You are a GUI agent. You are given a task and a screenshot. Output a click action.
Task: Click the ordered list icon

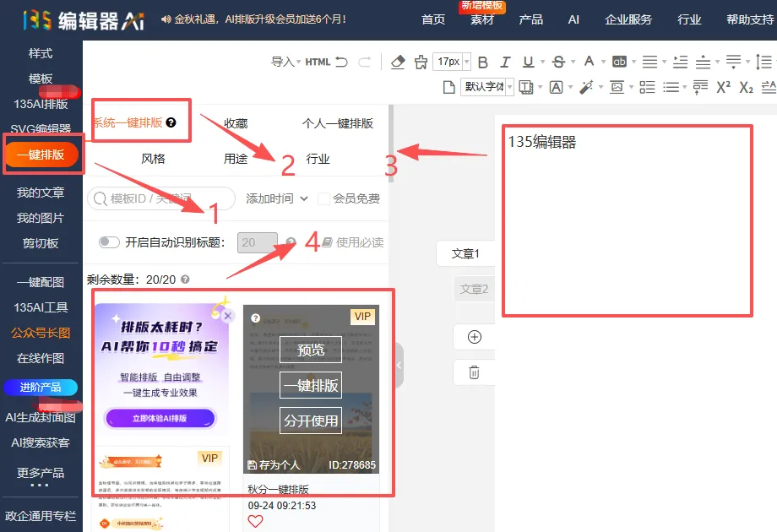[x=647, y=88]
